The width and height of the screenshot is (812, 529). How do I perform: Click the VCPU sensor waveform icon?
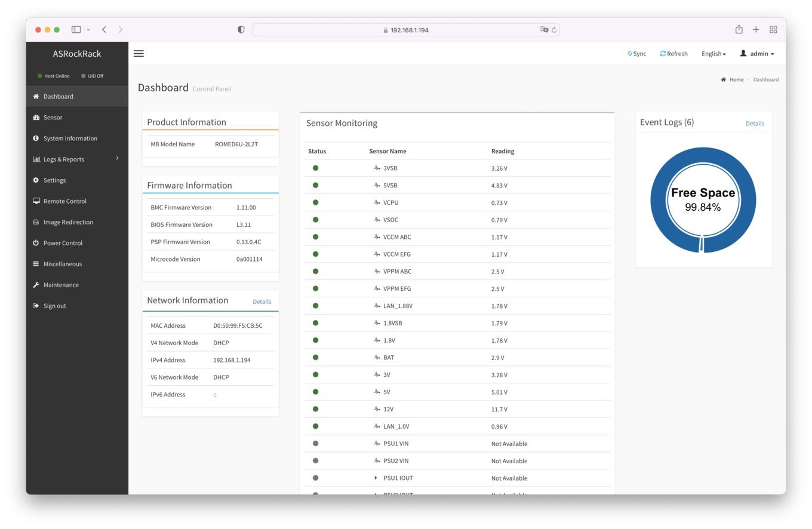pyautogui.click(x=377, y=202)
